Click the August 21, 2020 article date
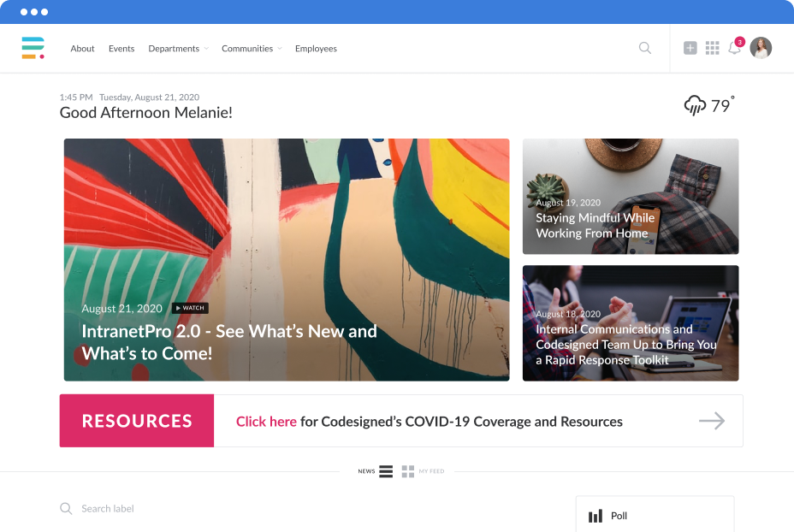 [x=122, y=308]
